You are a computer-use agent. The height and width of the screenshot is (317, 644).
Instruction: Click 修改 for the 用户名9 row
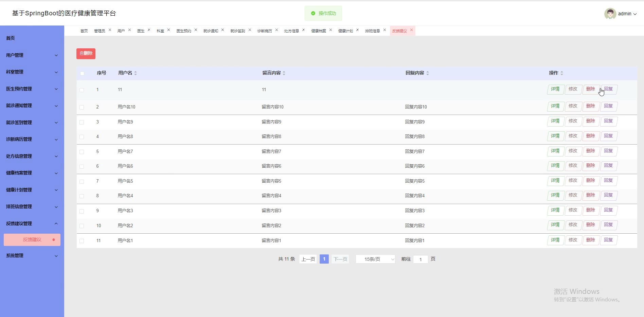point(573,121)
